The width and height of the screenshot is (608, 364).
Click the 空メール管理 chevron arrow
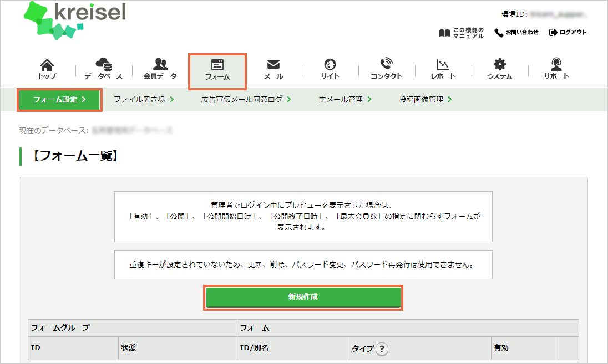(x=369, y=100)
